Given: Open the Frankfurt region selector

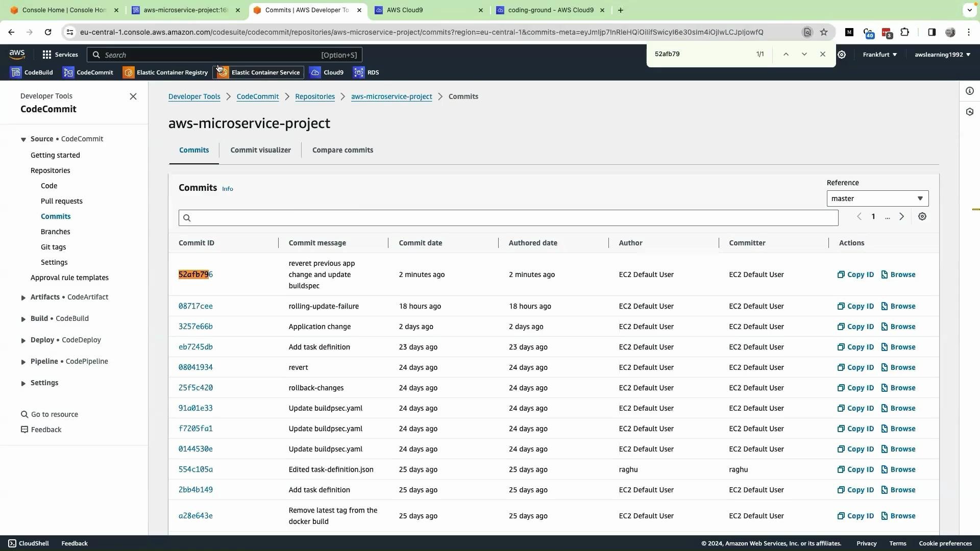Looking at the screenshot, I should (879, 55).
